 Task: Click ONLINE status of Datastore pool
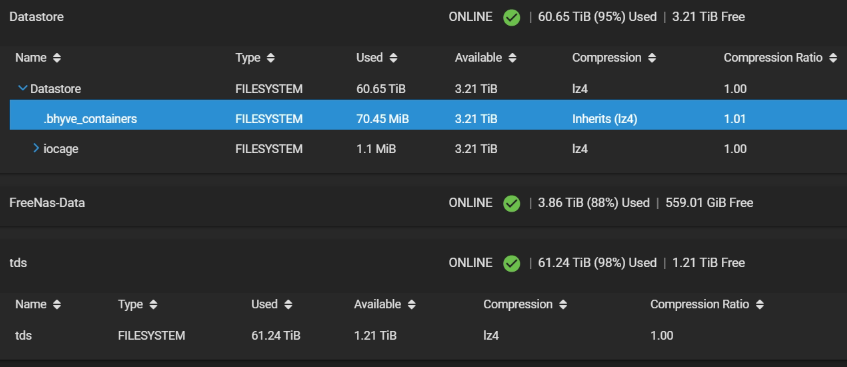tap(470, 17)
